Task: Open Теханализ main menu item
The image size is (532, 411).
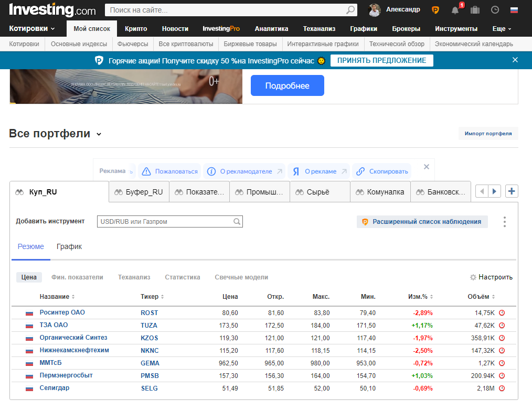Action: coord(319,29)
